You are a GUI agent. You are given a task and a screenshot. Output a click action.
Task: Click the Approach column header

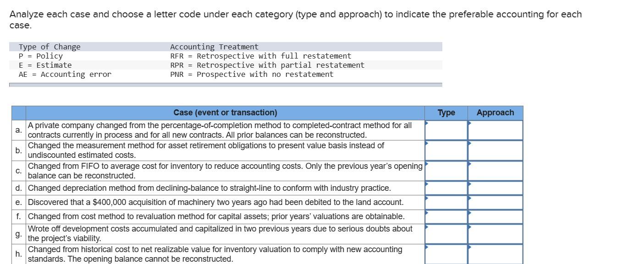(x=495, y=113)
